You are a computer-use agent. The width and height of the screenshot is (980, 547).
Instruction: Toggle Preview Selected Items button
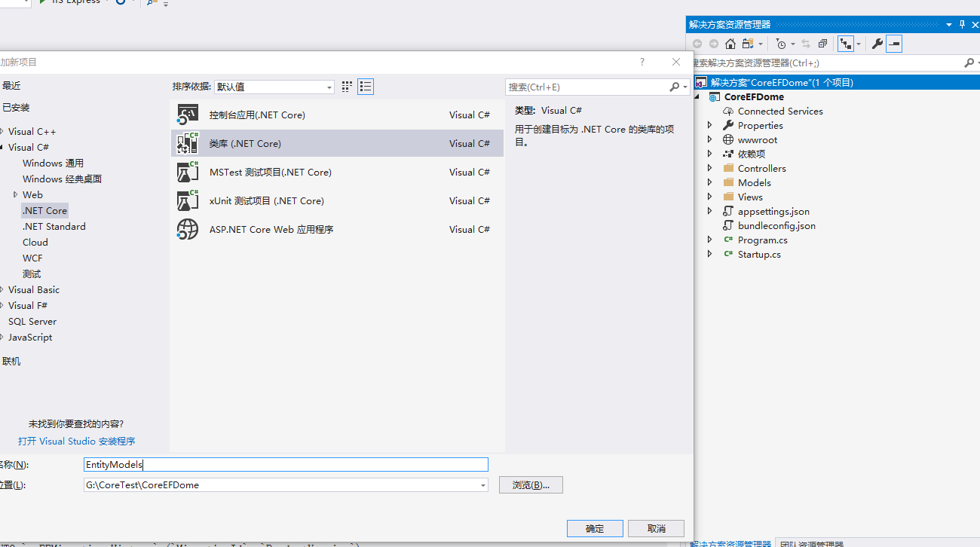[x=894, y=44]
